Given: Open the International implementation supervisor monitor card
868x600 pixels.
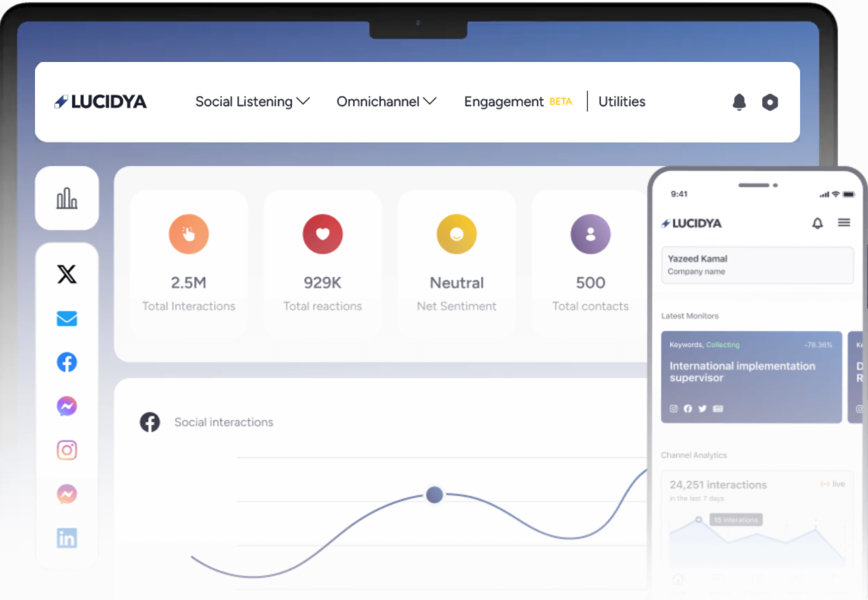Looking at the screenshot, I should [751, 376].
